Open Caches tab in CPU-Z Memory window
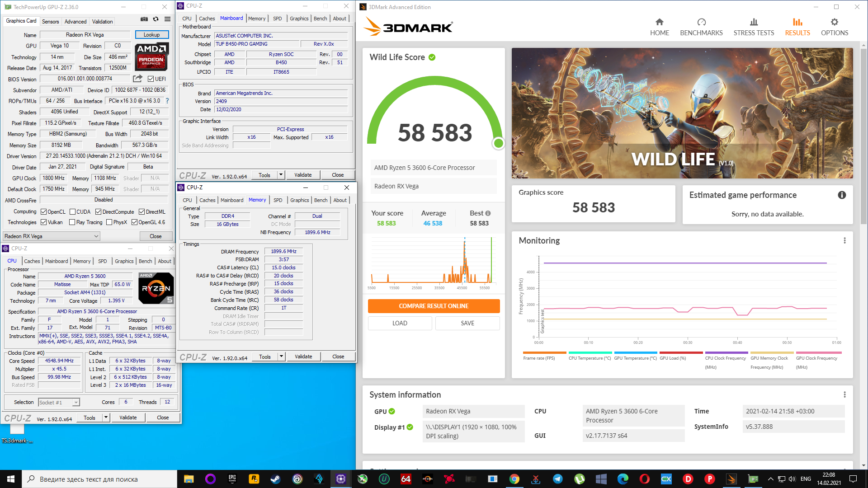 (x=208, y=200)
